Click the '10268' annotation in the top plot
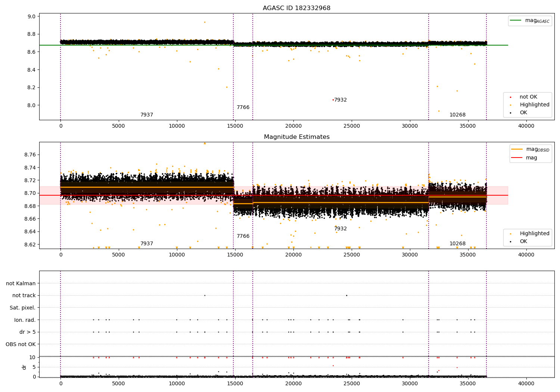Screen dimensions: 560x392 point(457,115)
